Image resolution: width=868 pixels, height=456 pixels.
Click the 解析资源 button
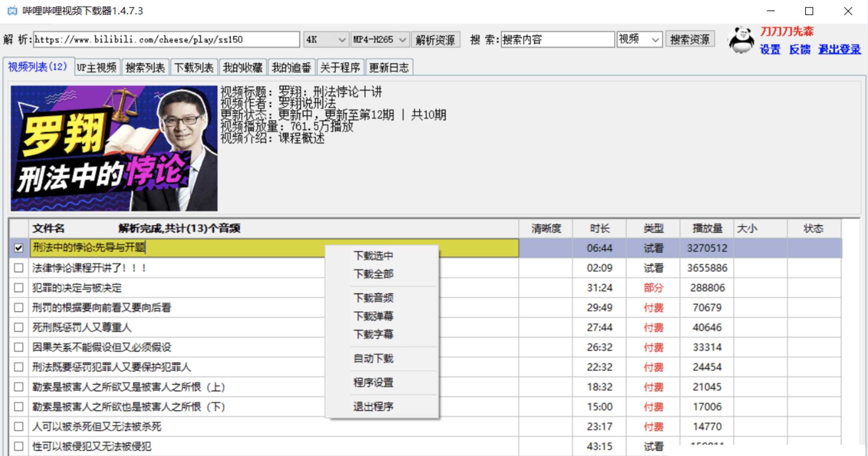point(435,39)
